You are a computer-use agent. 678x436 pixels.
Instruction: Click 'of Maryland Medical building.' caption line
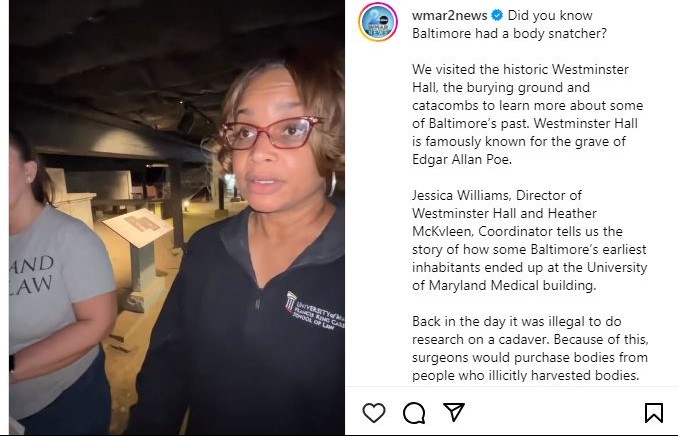(504, 285)
